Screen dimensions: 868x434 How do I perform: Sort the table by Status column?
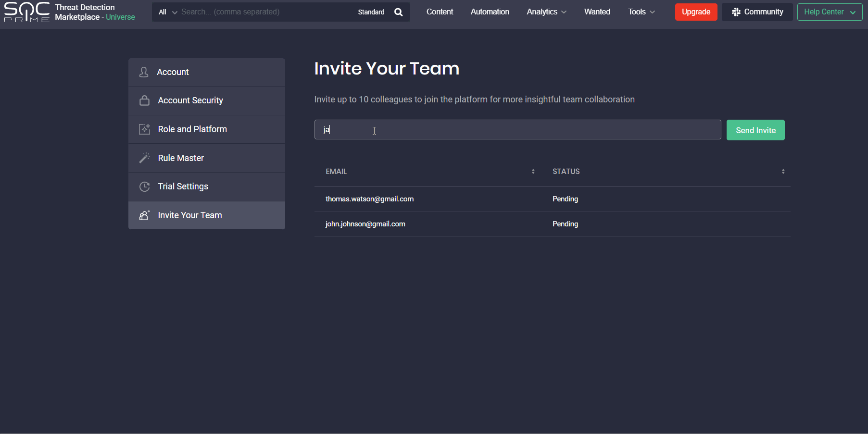pos(783,172)
